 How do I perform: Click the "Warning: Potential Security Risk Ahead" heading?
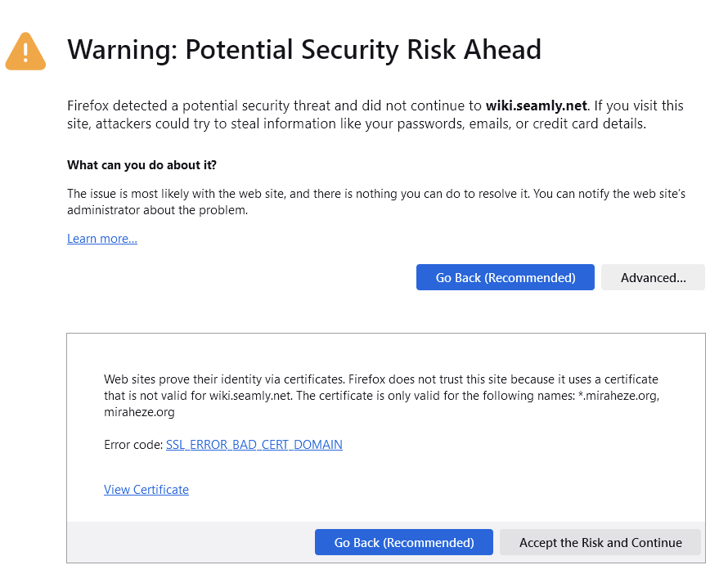304,50
